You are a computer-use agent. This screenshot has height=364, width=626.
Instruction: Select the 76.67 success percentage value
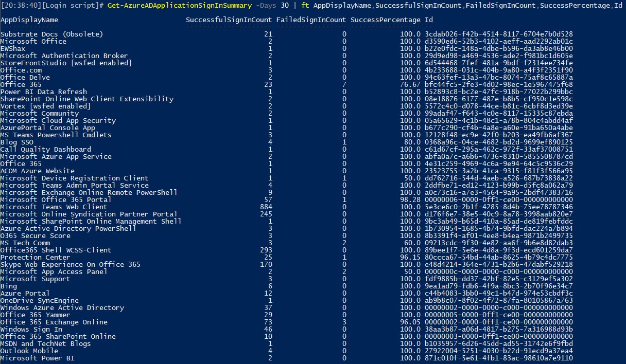[x=410, y=84]
